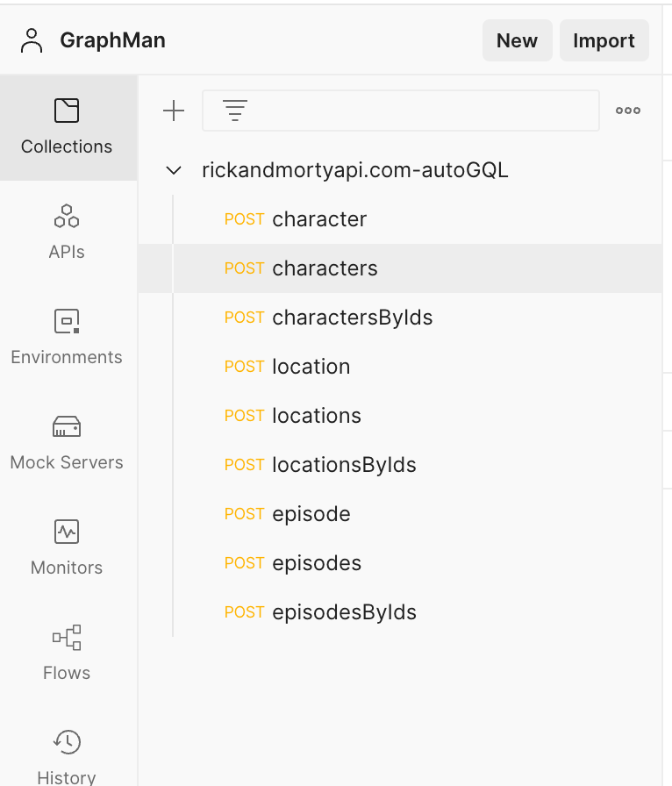Screen dimensions: 672x786
Task: Collapse the rickandmortyapi.com-autoGQL collection
Action: (x=174, y=170)
